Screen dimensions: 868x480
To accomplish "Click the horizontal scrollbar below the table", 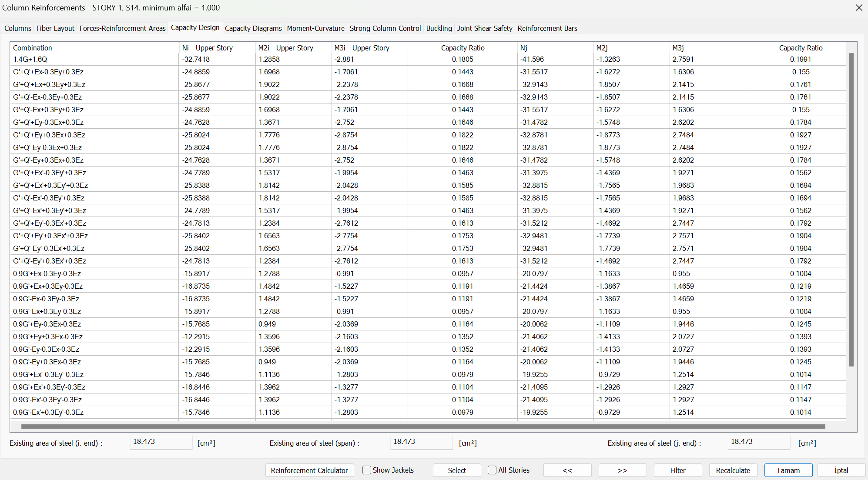I will [422, 427].
